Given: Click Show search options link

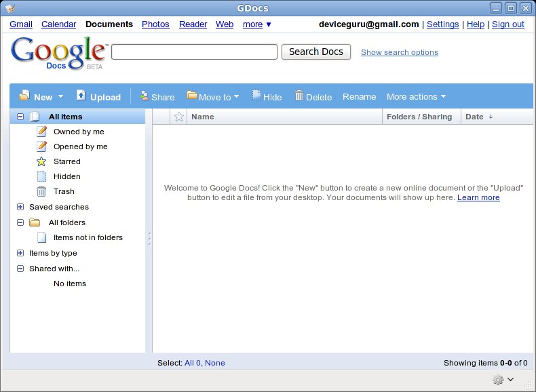Looking at the screenshot, I should point(400,52).
